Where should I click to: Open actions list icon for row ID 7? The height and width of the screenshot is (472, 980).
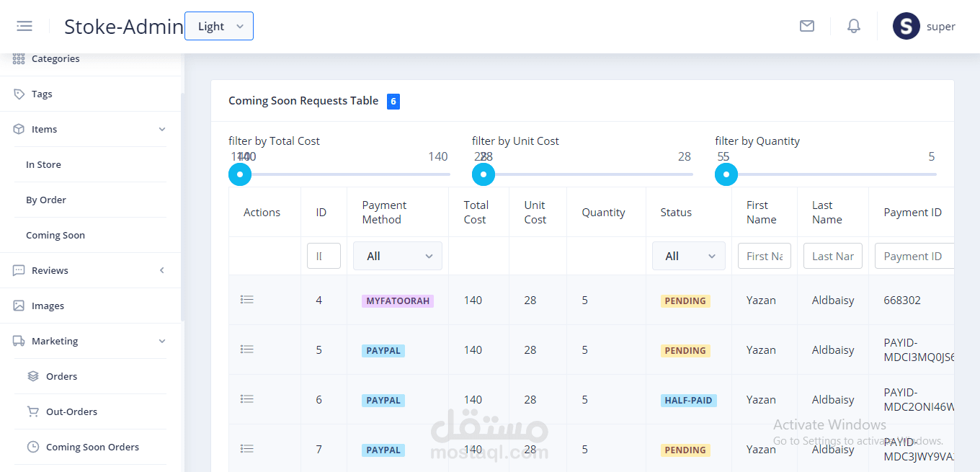coord(247,448)
